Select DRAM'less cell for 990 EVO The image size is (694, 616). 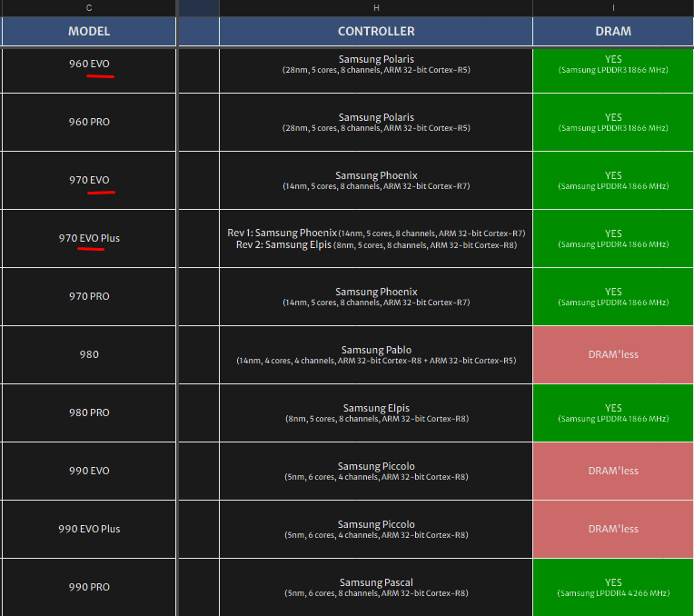[613, 472]
